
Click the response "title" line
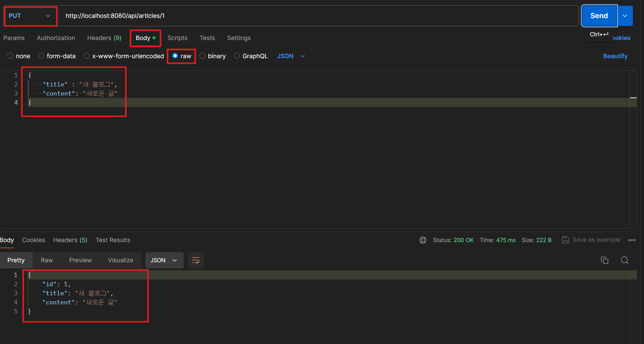click(78, 293)
